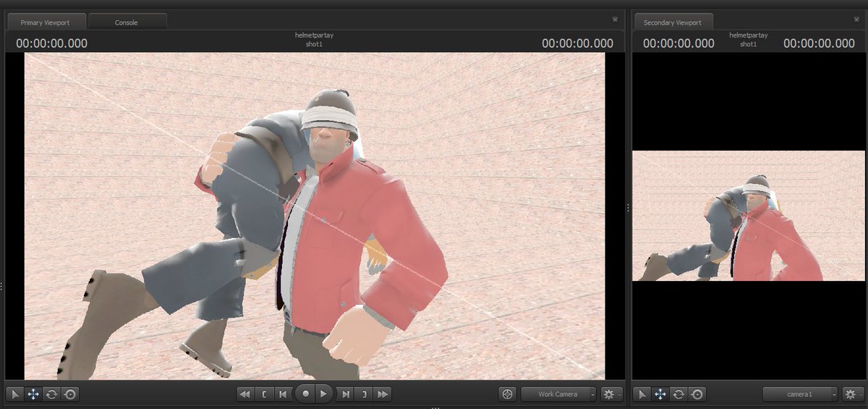
Task: Click the shot1 label in secondary viewport
Action: tap(749, 44)
